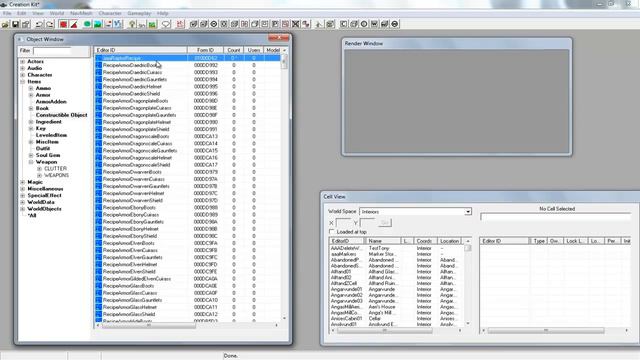This screenshot has height=360, width=640.
Task: Expand the WorldObjects tree node
Action: [x=22, y=209]
